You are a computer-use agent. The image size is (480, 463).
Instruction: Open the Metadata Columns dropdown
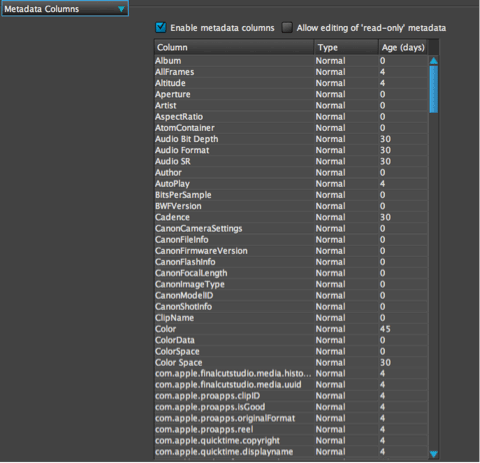click(x=65, y=9)
